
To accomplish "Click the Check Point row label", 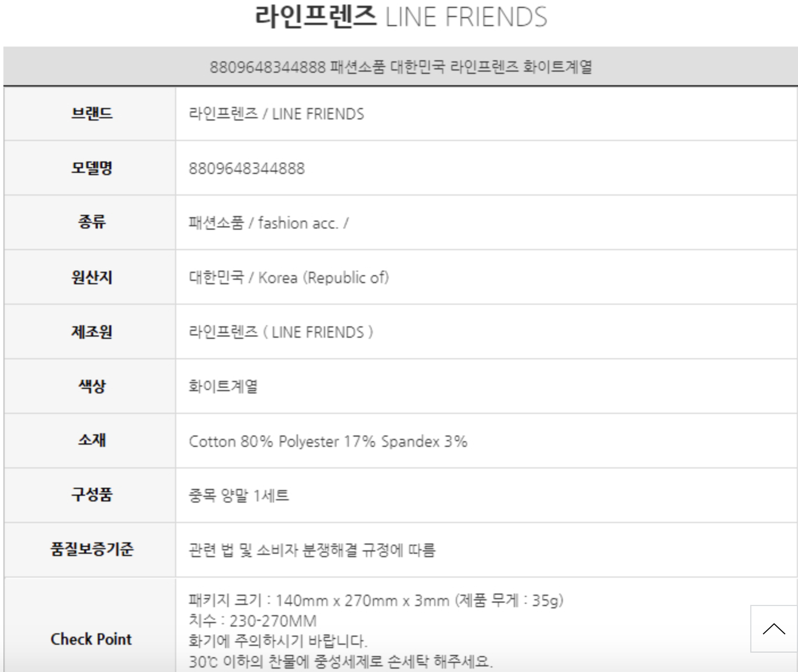I will click(91, 639).
